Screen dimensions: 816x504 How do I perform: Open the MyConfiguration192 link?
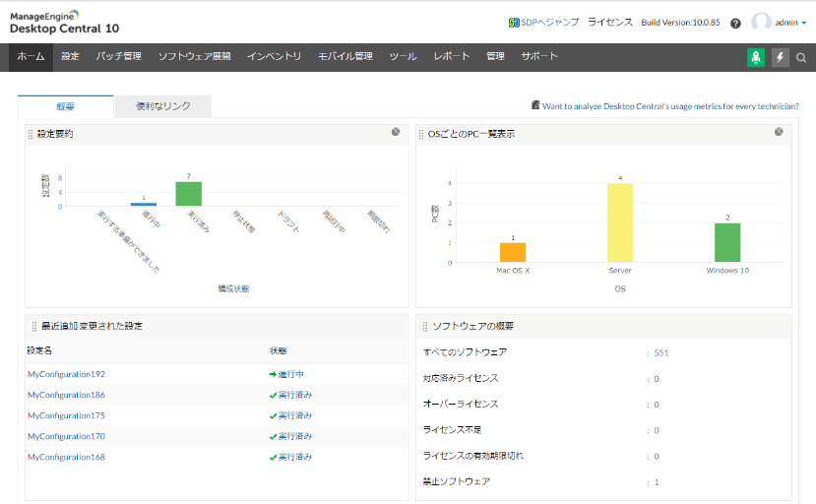click(x=66, y=374)
